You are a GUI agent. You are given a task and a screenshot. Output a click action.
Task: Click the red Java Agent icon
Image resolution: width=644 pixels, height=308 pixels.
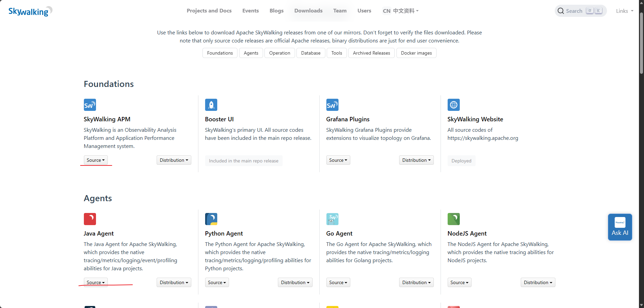click(x=90, y=219)
